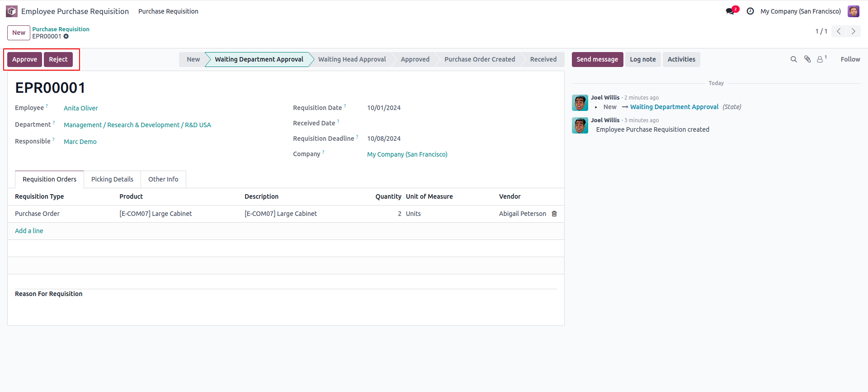The height and width of the screenshot is (392, 868).
Task: Click the Product cell Large Cabinet
Action: coord(178,214)
